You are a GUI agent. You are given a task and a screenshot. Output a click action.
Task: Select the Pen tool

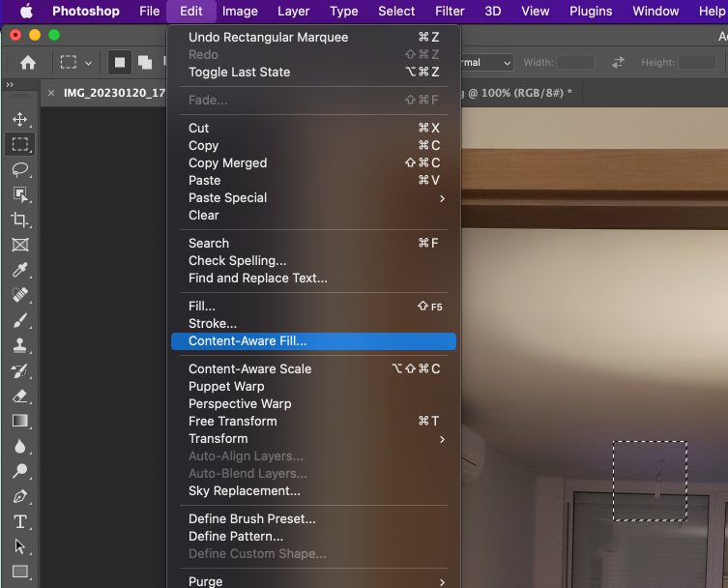19,496
